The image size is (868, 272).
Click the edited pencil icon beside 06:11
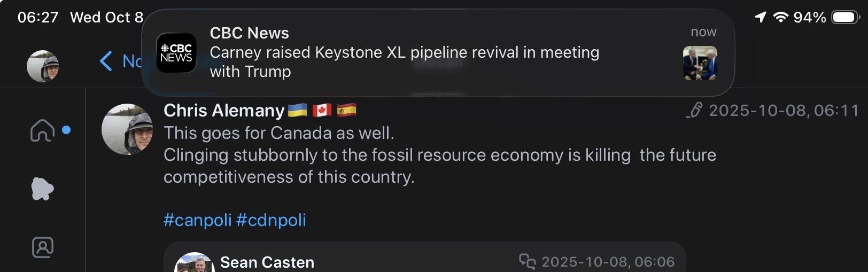coord(694,110)
